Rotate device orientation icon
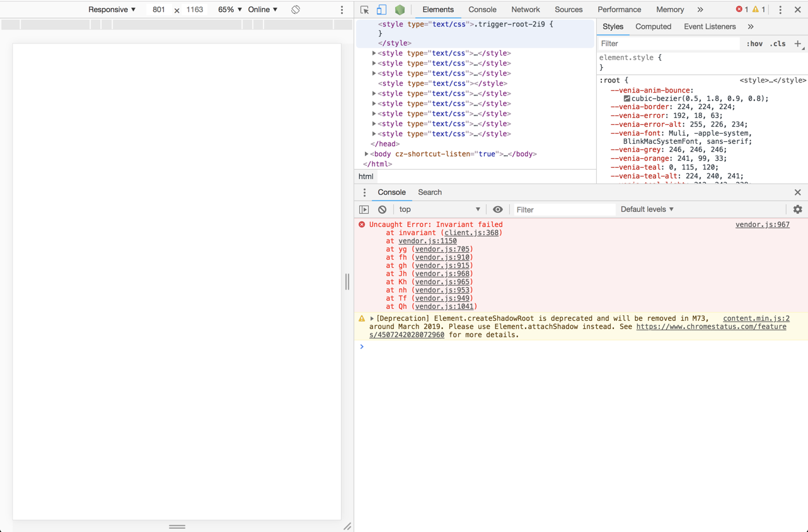This screenshot has width=808, height=532. [296, 9]
